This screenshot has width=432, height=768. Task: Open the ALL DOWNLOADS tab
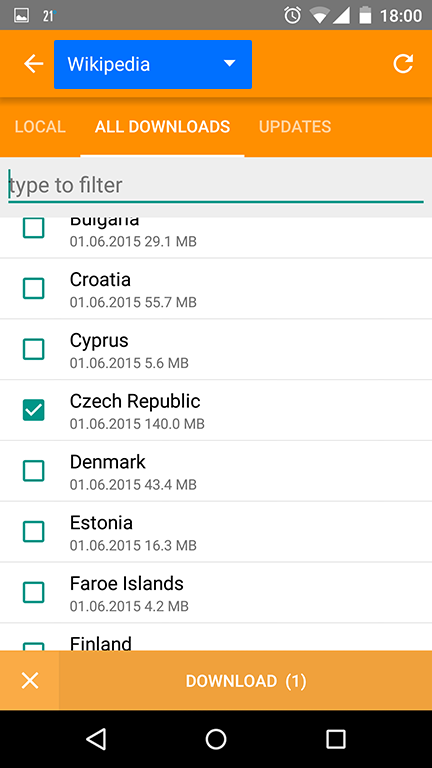(163, 127)
